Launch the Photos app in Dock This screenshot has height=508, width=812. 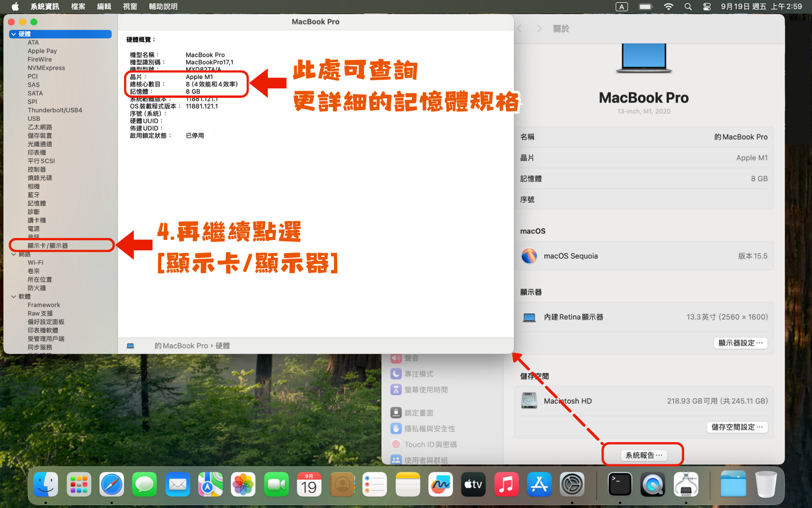point(243,484)
